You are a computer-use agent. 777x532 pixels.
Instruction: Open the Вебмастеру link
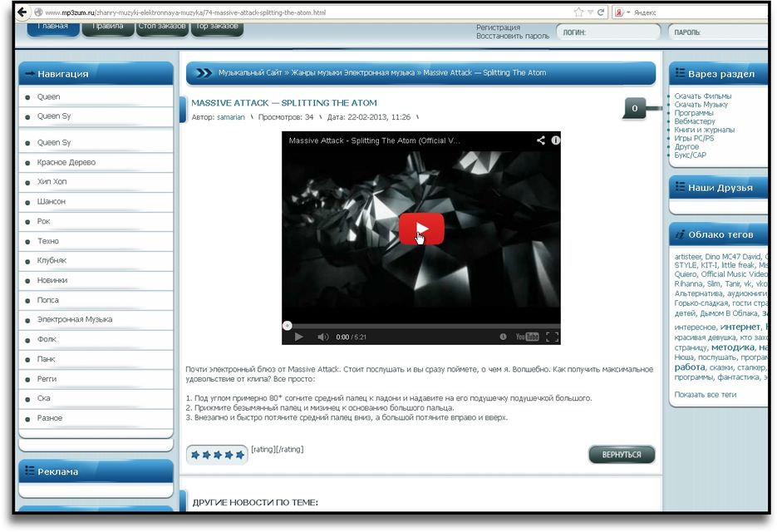tap(694, 121)
